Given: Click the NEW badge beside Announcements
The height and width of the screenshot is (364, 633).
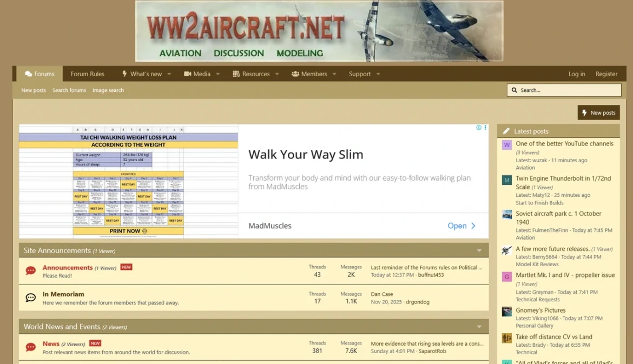Looking at the screenshot, I should (x=127, y=267).
